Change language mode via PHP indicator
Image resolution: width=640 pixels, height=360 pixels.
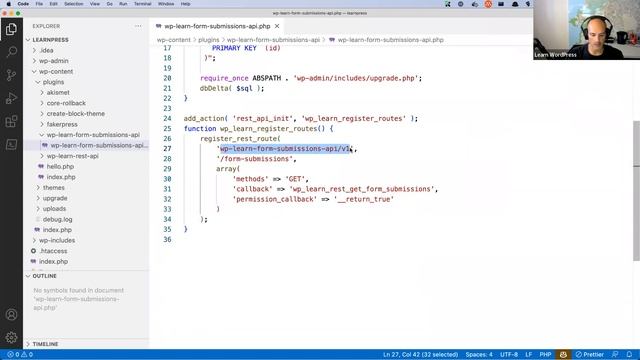pyautogui.click(x=545, y=355)
